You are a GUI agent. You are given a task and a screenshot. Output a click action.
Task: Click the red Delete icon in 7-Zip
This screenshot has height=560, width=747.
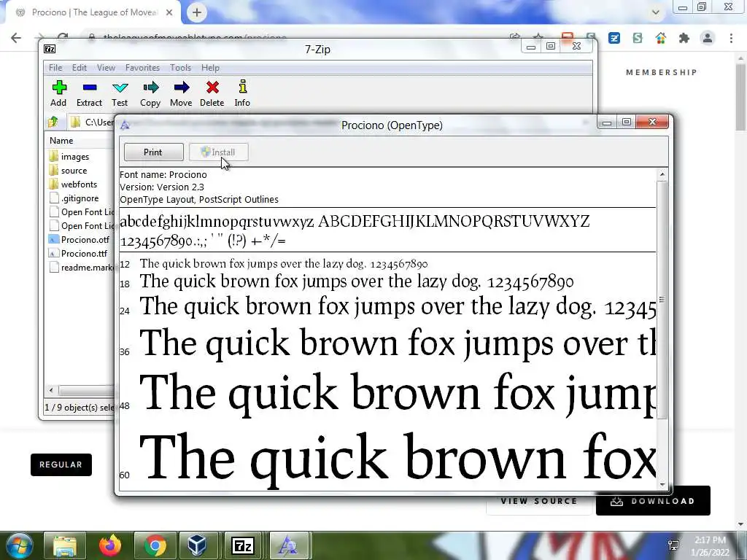212,93
